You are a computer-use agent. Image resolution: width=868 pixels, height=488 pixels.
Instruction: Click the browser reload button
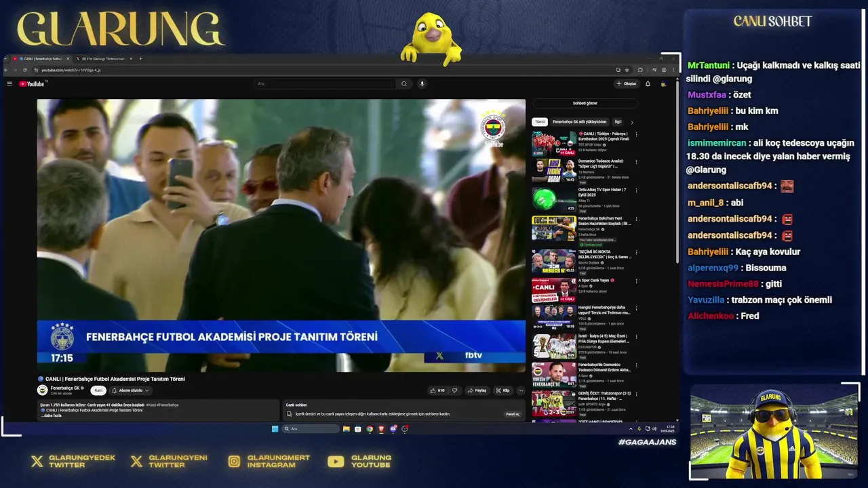(25, 70)
